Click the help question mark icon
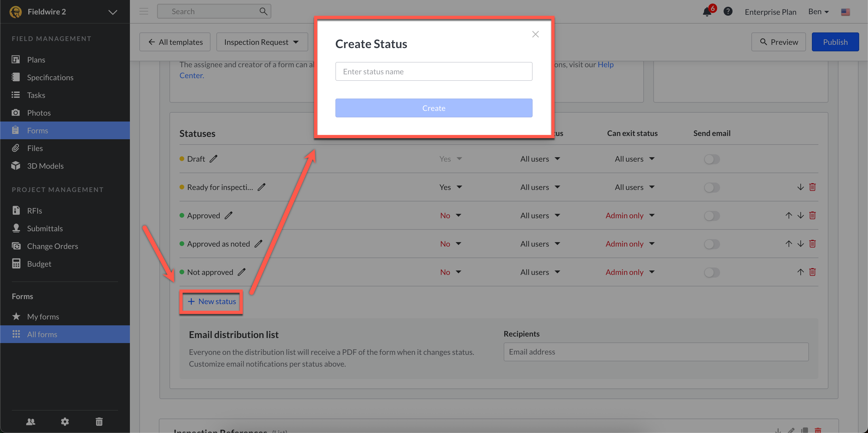The height and width of the screenshot is (433, 868). click(x=728, y=12)
